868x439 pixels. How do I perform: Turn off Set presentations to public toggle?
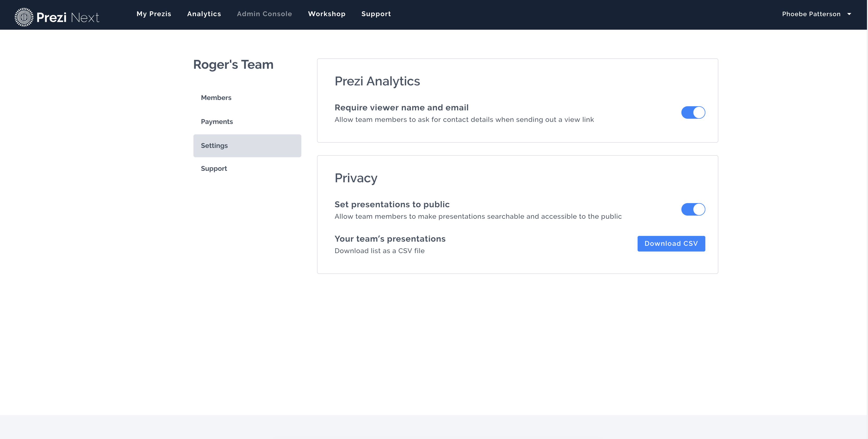[x=693, y=209]
